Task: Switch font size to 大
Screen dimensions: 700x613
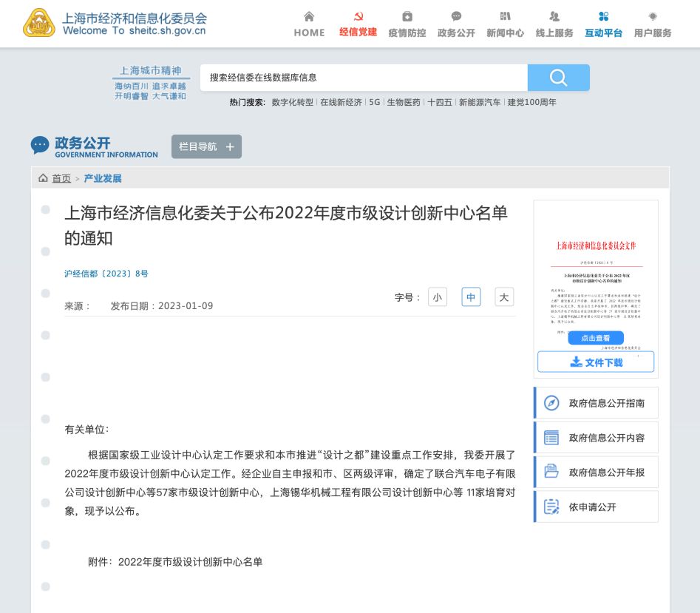Action: [x=504, y=297]
